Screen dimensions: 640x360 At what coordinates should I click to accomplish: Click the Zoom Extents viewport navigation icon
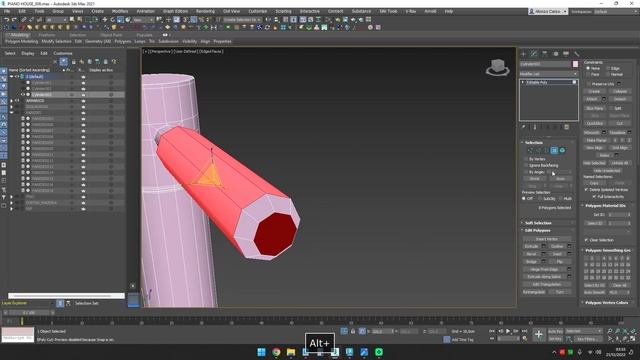[625, 331]
